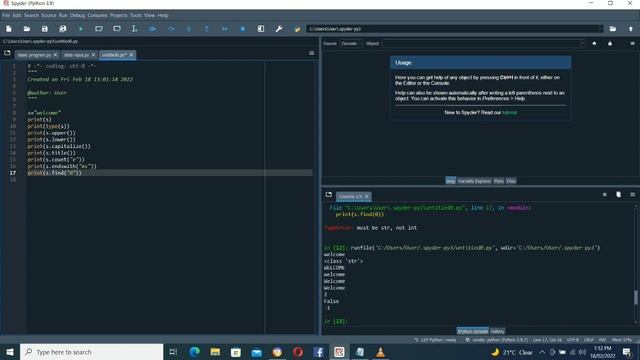Close the basic program.py tab
The width and height of the screenshot is (640, 360).
tap(56, 55)
